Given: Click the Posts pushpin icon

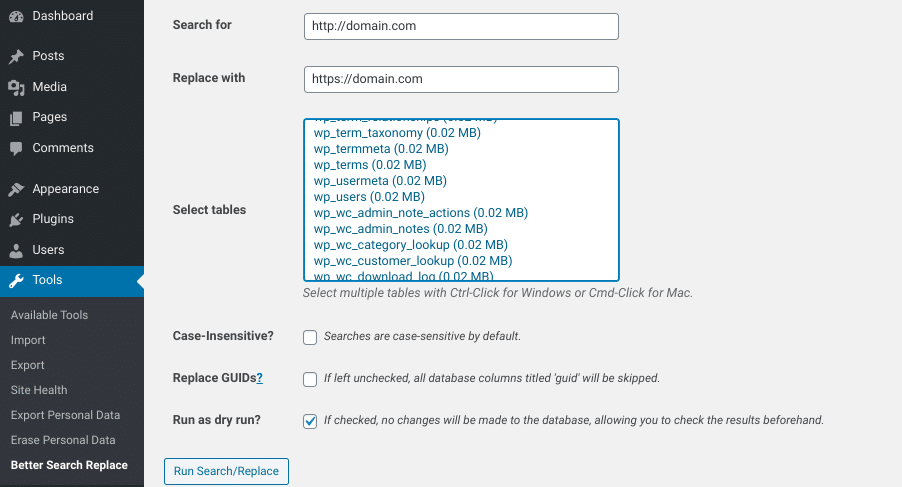Looking at the screenshot, I should click(16, 56).
